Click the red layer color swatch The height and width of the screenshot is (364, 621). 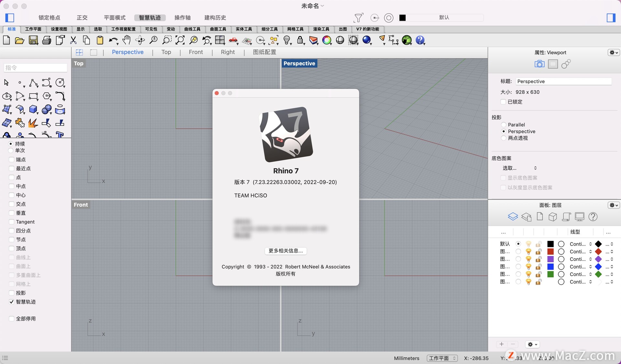550,252
